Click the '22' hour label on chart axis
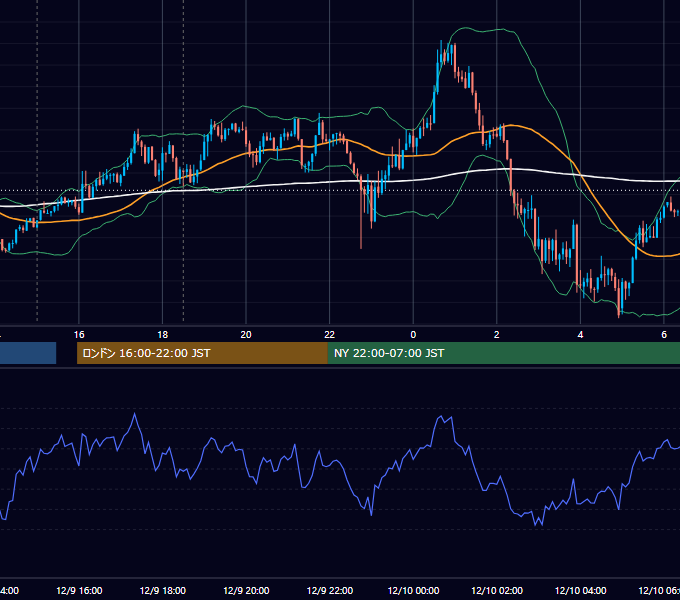The height and width of the screenshot is (600, 680). (330, 335)
